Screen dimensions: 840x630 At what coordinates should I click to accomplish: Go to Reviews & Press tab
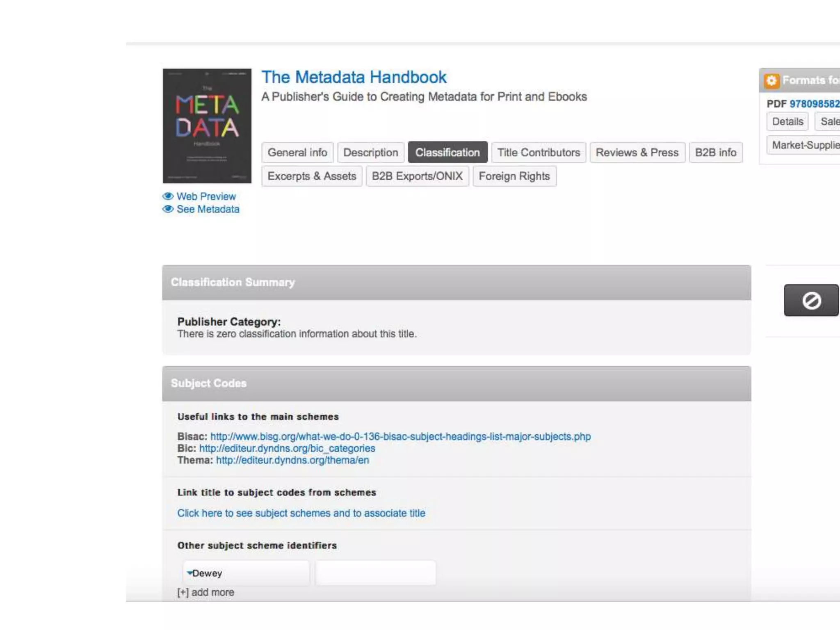click(x=637, y=153)
